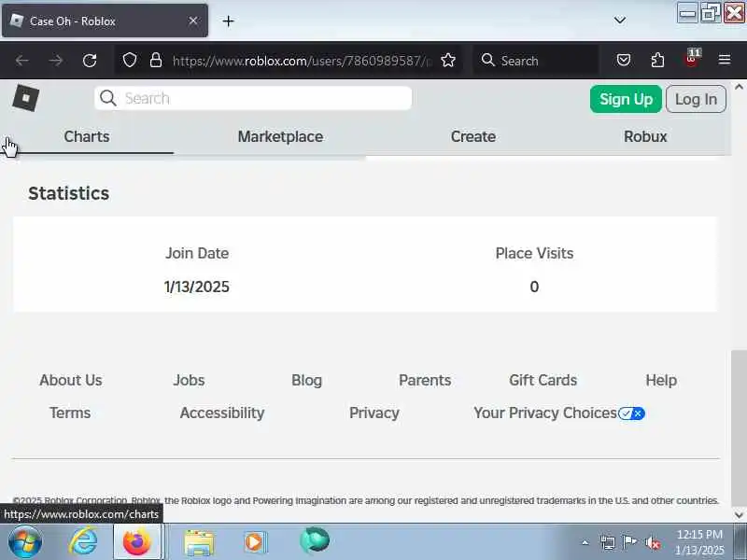This screenshot has width=747, height=560.
Task: Open Windows Explorer folder in taskbar
Action: (199, 542)
